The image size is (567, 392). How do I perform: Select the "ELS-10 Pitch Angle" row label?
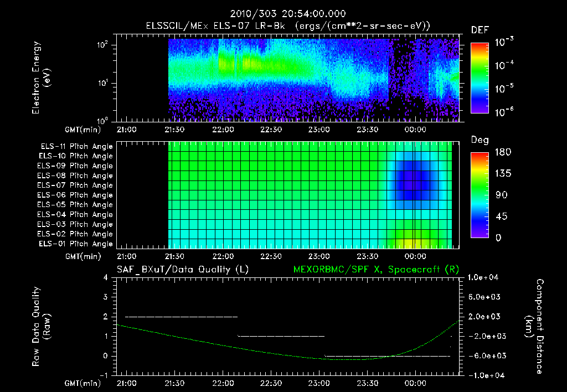point(76,156)
